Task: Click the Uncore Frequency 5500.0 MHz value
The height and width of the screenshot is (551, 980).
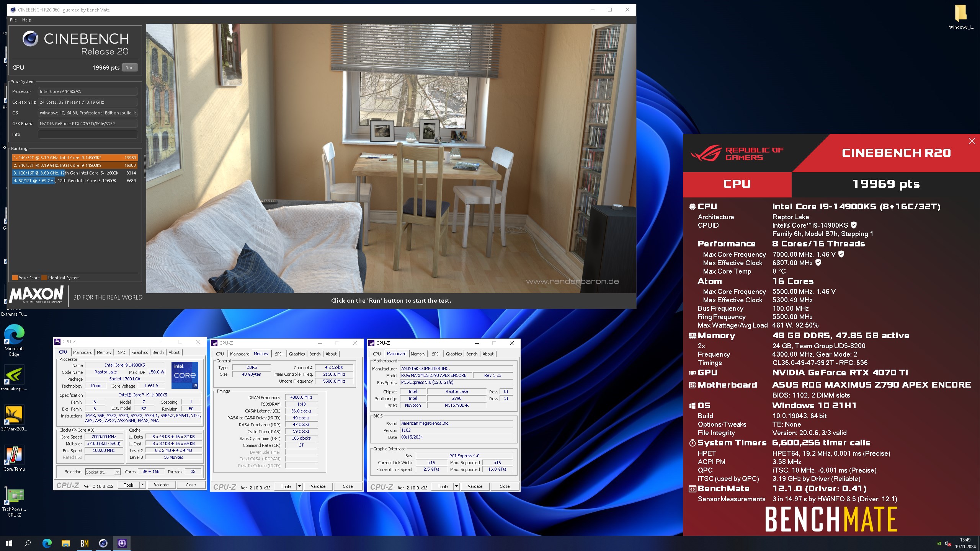Action: pos(334,381)
